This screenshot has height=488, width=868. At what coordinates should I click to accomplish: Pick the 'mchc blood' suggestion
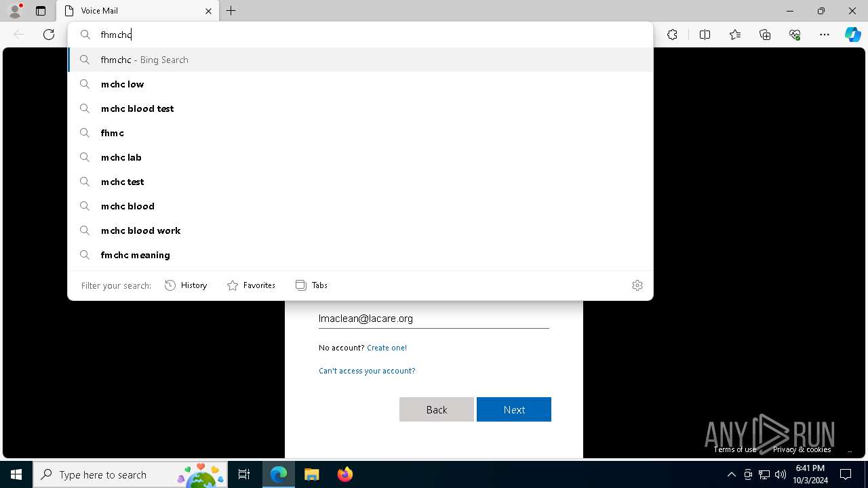[x=360, y=206]
